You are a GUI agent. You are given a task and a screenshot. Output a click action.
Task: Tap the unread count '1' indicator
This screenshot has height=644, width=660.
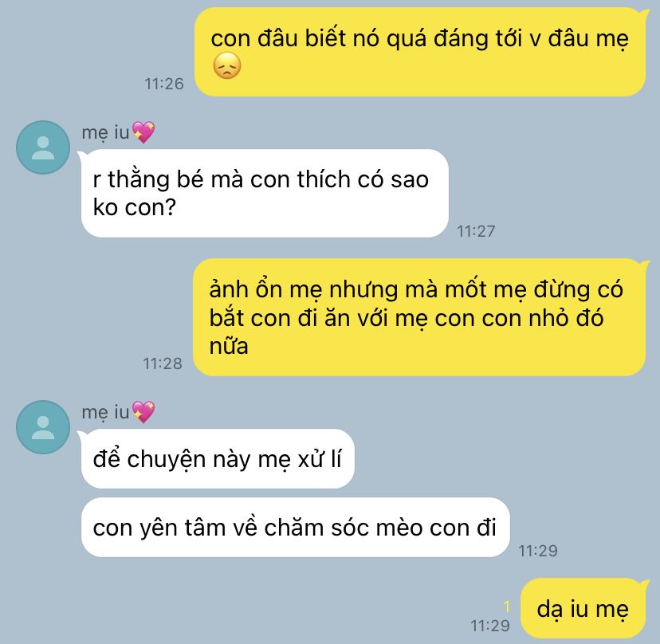pos(507,606)
